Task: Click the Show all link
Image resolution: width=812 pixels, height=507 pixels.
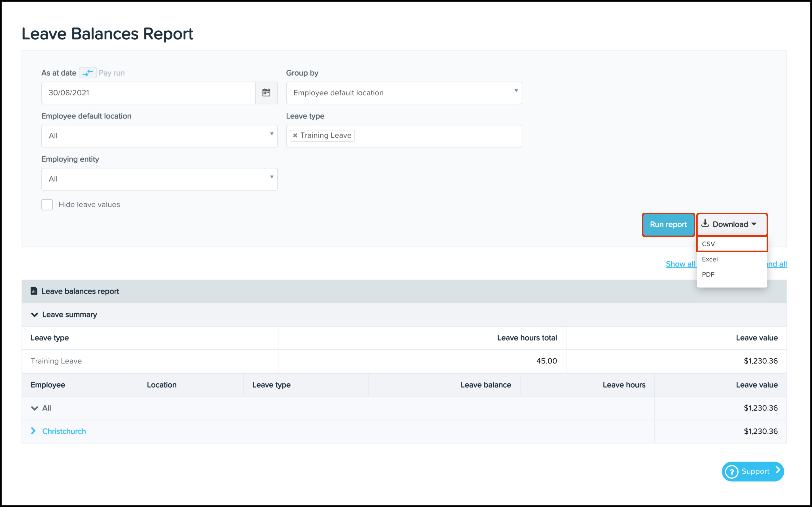Action: 680,264
